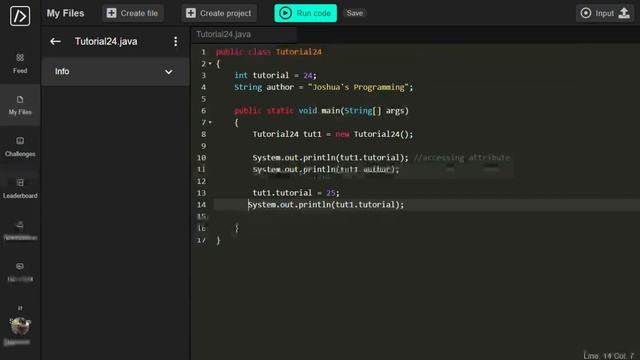Click the circle icon beside Input
The image size is (640, 360).
(x=586, y=13)
